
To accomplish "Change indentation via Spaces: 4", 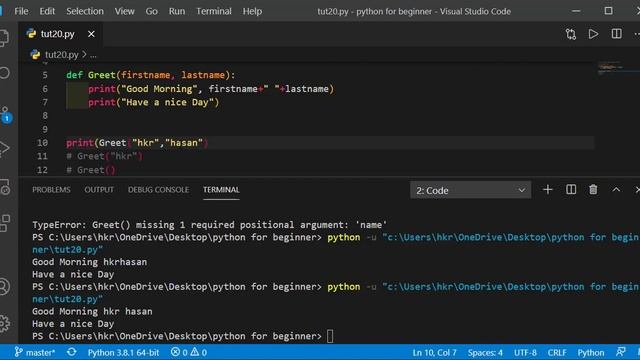I will pos(485,352).
